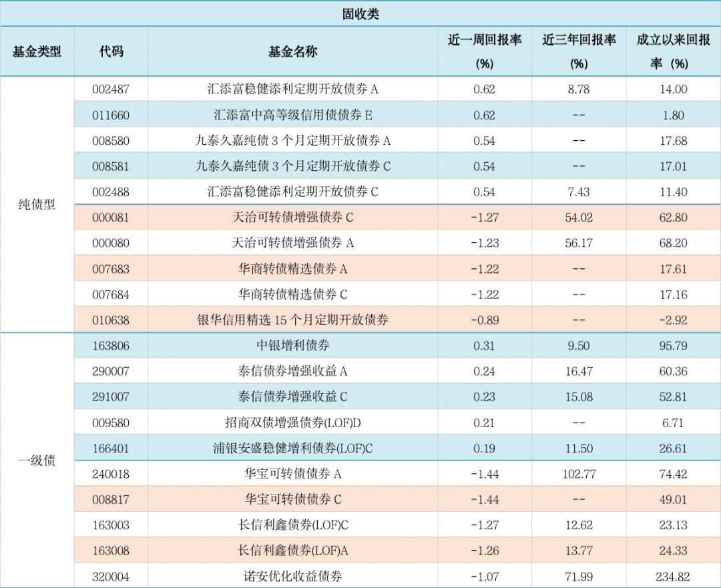
Task: Select 长信利鑫债券(LOF)C
Action: (x=293, y=525)
